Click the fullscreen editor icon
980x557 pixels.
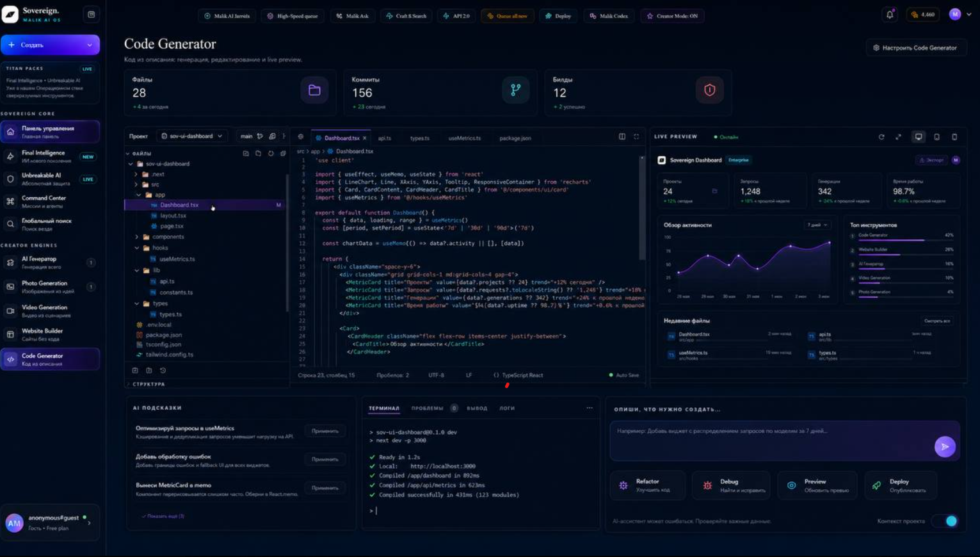click(636, 136)
